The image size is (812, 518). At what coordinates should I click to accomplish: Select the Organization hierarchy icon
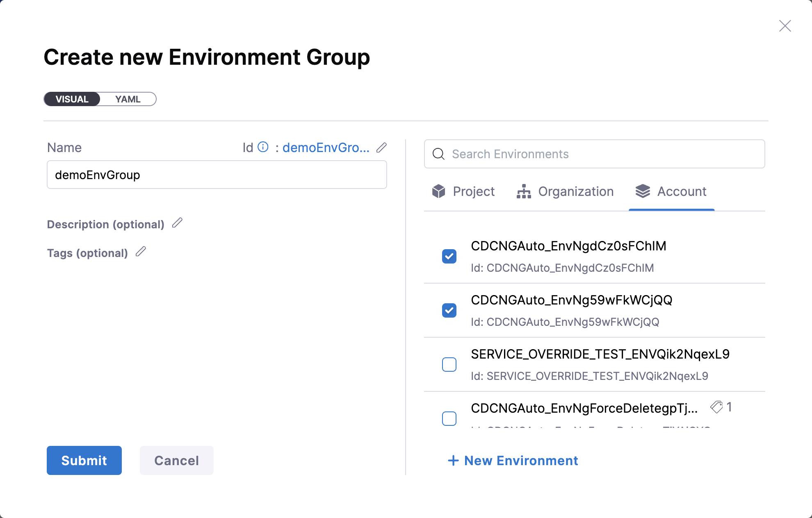click(x=523, y=191)
